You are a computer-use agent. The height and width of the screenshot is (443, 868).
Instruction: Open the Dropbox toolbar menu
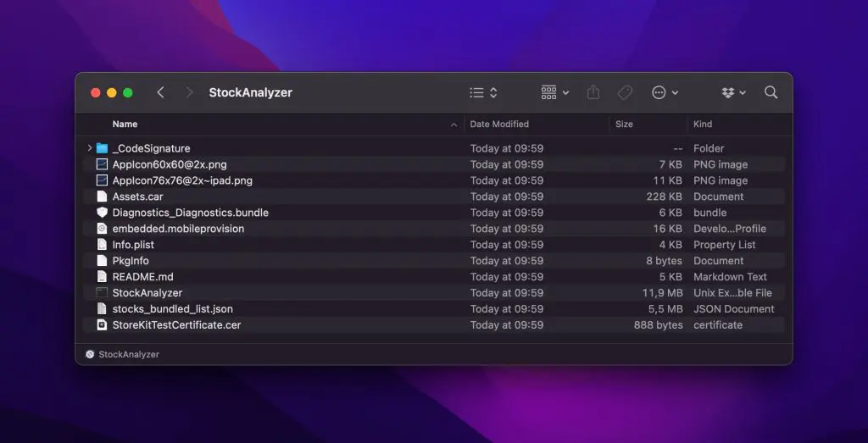[734, 92]
